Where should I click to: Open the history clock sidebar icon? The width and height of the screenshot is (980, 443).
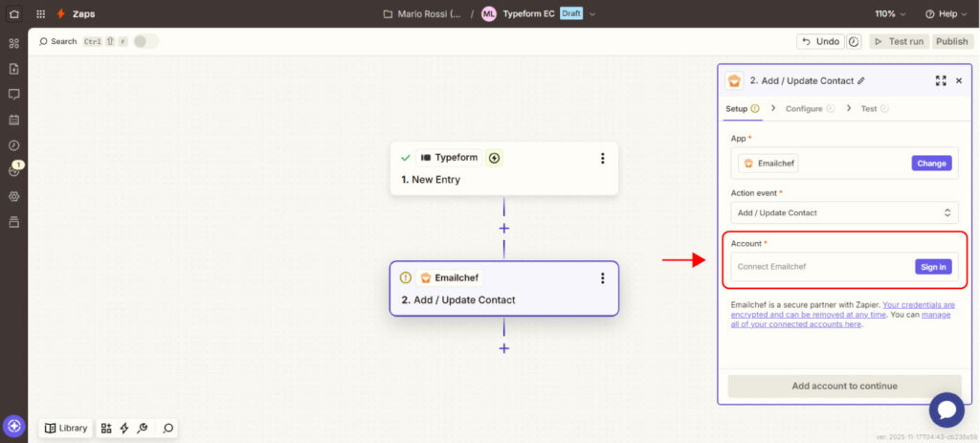pyautogui.click(x=13, y=145)
